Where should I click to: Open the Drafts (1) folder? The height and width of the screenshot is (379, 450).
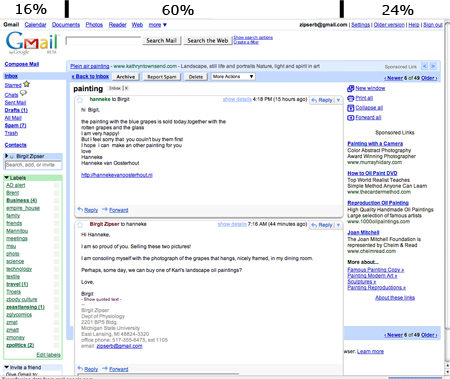pos(16,110)
